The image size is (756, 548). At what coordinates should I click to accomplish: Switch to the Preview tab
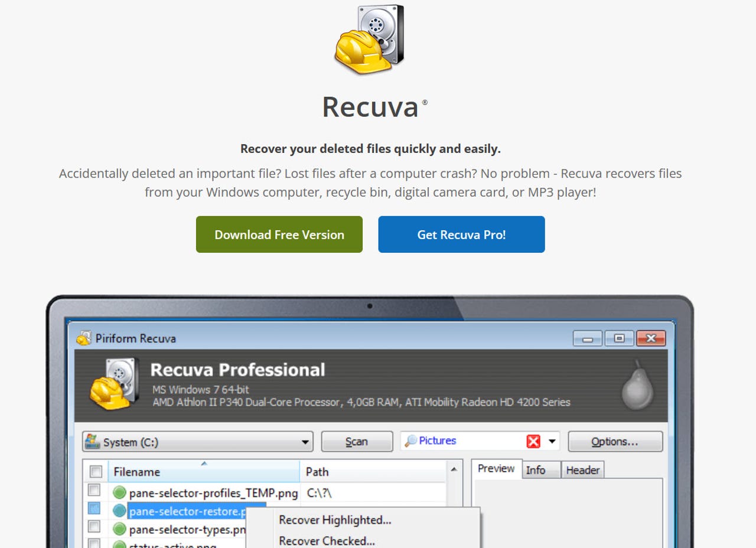point(496,469)
